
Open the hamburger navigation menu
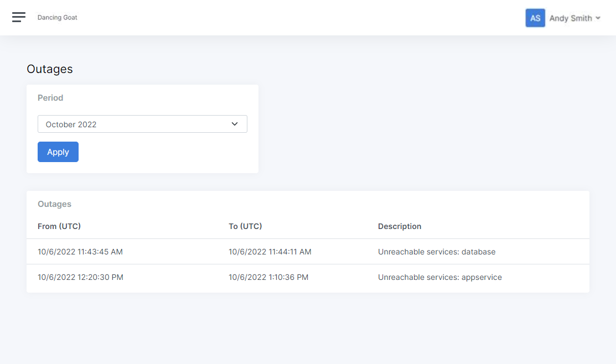(x=19, y=17)
